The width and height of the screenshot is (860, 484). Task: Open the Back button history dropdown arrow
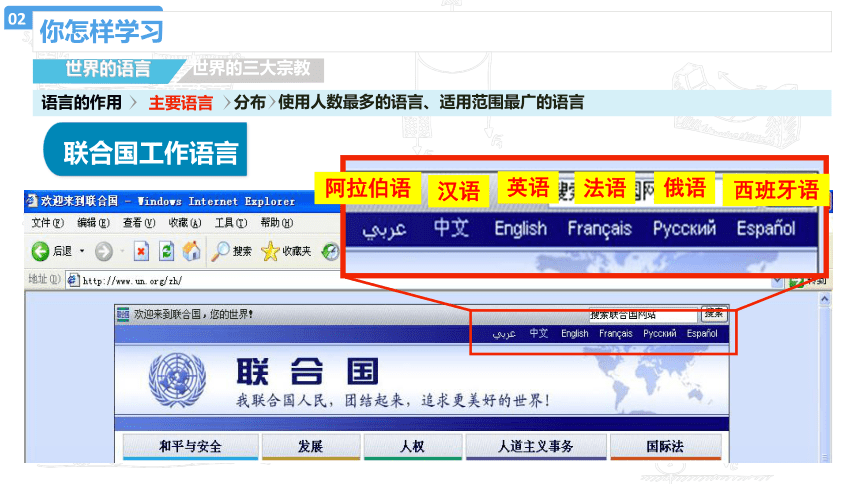pyautogui.click(x=82, y=251)
